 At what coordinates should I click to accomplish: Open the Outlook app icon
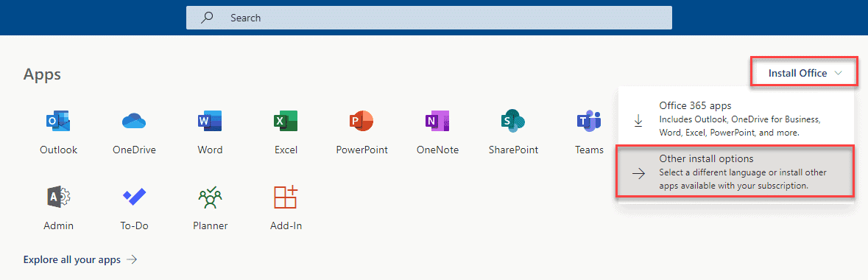[58, 120]
